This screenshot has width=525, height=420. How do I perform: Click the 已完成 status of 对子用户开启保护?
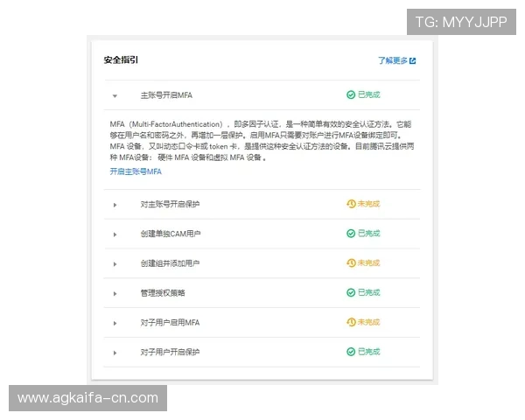[369, 352]
